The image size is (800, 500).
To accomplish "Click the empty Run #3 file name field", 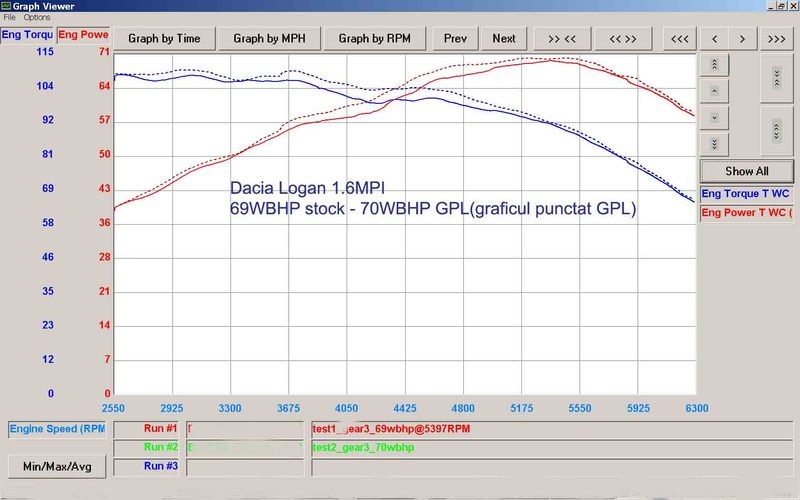I will click(245, 467).
